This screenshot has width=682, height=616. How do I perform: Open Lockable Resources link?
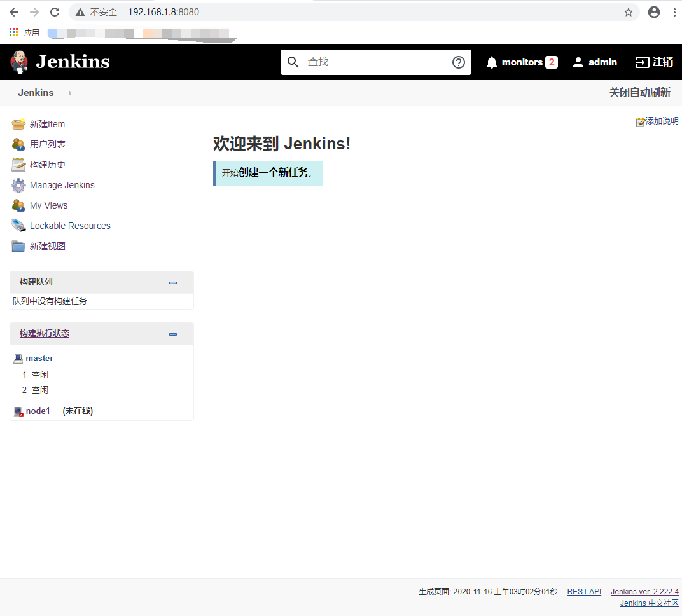70,226
